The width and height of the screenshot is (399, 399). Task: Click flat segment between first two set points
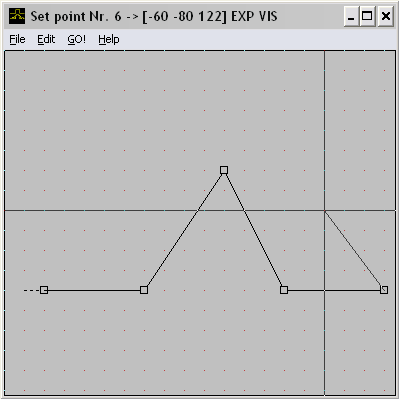pyautogui.click(x=94, y=290)
